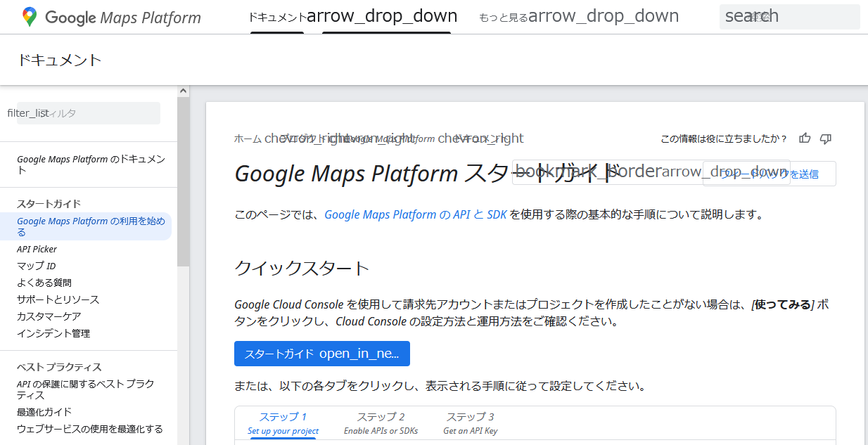Screen dimensions: 868x445
Task: Click the クイックスタート heading
Action: 302,268
